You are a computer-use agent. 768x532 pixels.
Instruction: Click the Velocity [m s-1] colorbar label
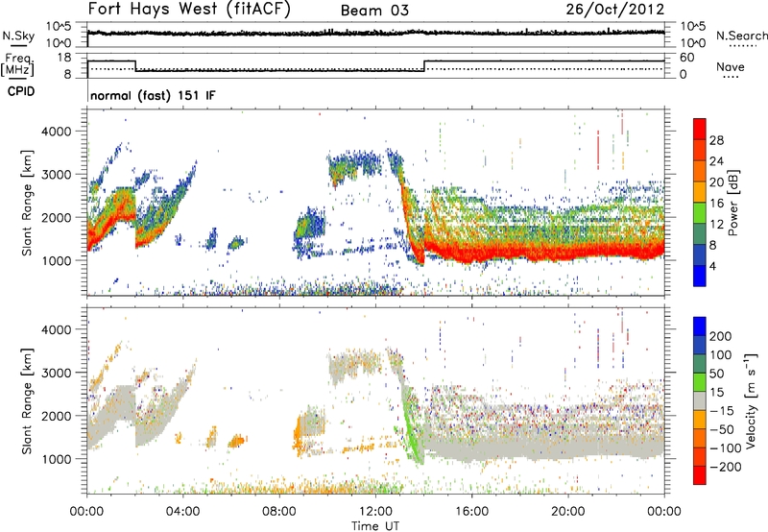tap(751, 400)
